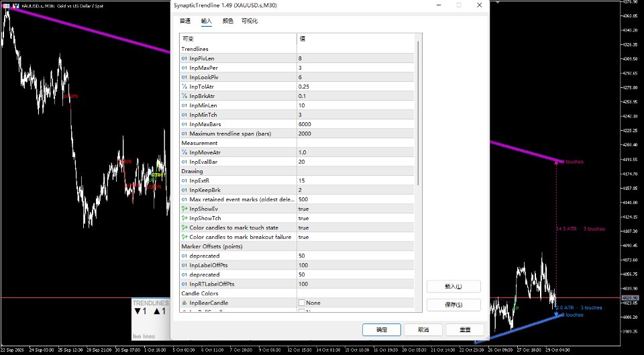644x355 pixels.
Task: Click the boolean icon for touch state coloring
Action: [x=184, y=227]
